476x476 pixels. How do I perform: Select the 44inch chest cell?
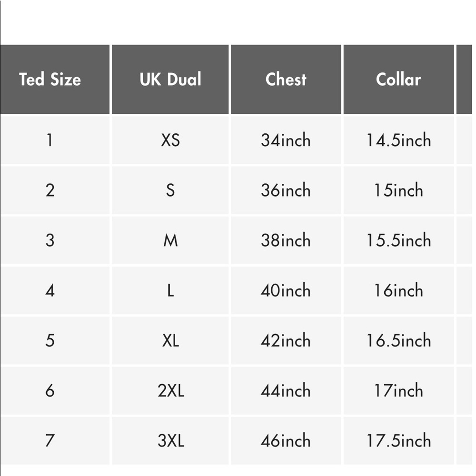click(x=286, y=390)
